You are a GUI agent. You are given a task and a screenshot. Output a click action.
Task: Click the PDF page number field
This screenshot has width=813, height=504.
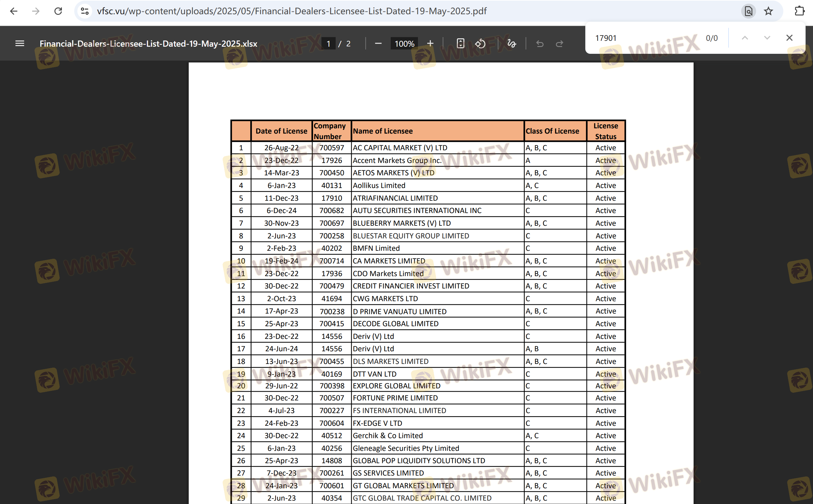tap(329, 44)
